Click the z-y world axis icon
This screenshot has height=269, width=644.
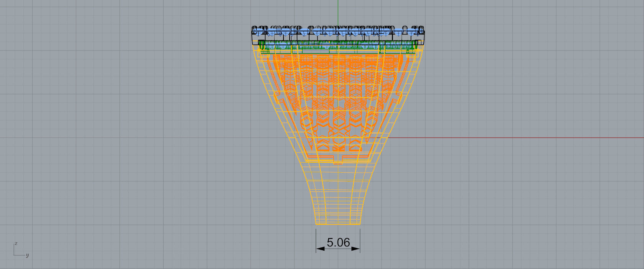pos(21,249)
